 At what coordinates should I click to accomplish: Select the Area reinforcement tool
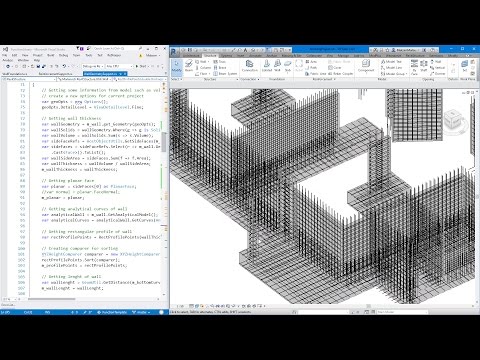point(311,62)
